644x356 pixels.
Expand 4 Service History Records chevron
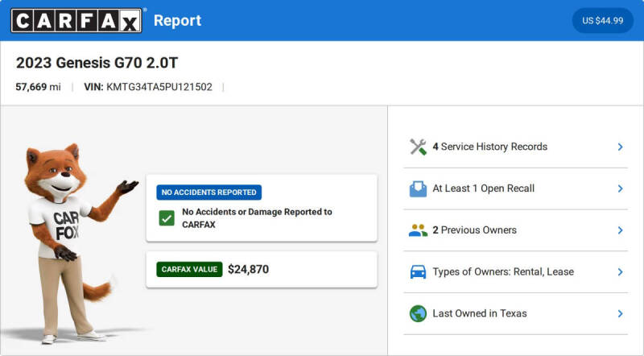[x=620, y=147]
